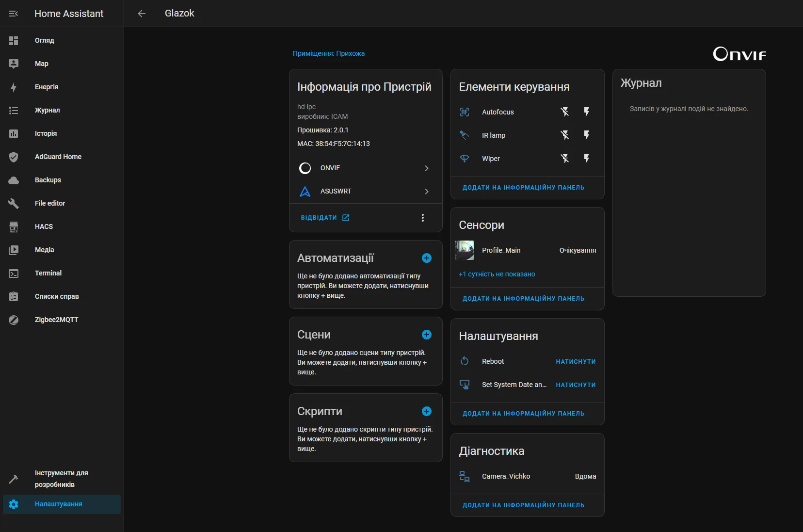Open Zigbee2MQTT in the sidebar

coord(56,320)
